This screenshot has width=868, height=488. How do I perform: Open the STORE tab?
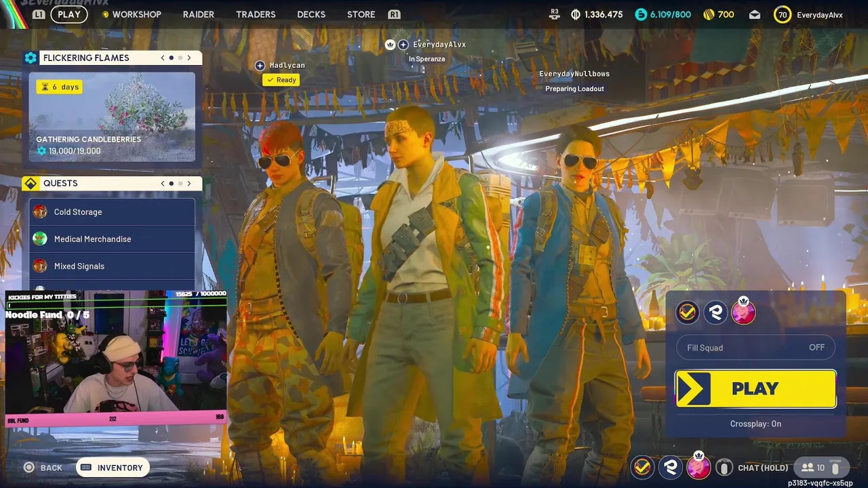(x=361, y=14)
